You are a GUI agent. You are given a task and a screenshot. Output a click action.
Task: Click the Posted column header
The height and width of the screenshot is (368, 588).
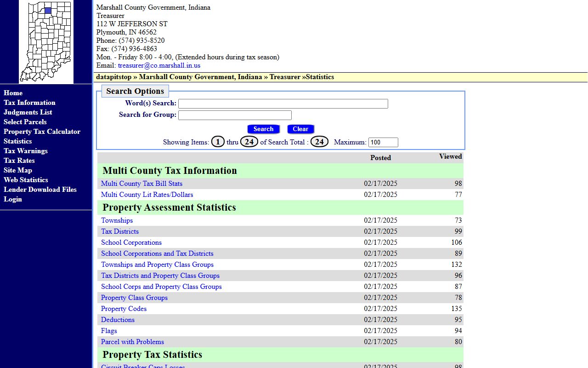tap(380, 158)
